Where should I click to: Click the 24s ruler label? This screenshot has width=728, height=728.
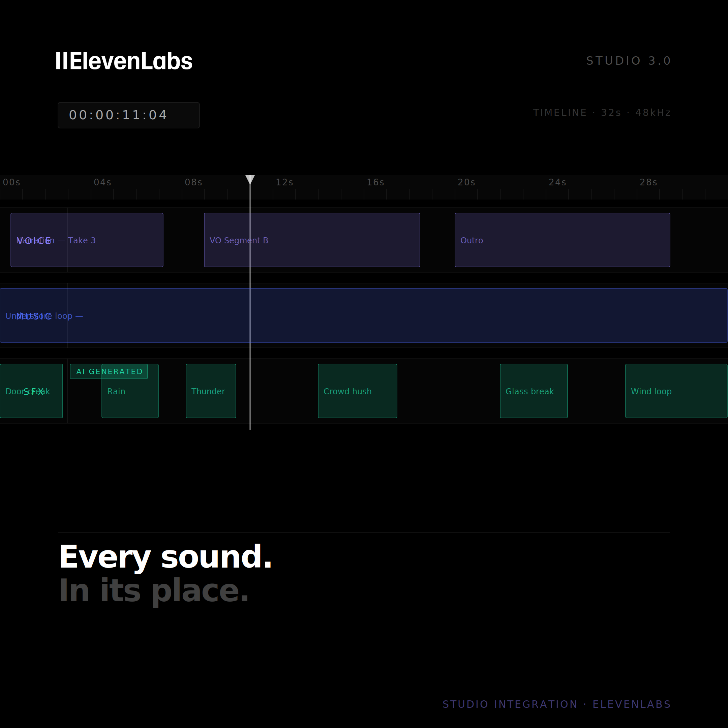point(558,182)
